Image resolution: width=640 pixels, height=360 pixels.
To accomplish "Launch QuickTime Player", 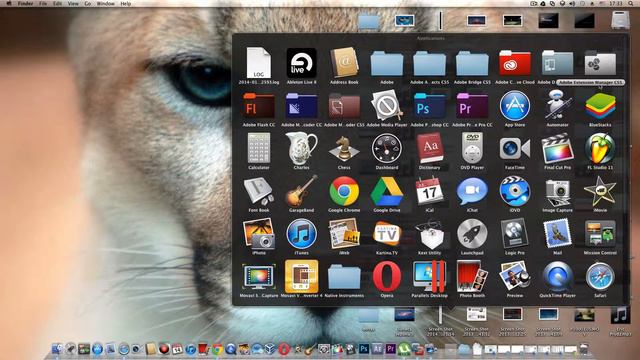I will click(x=557, y=277).
